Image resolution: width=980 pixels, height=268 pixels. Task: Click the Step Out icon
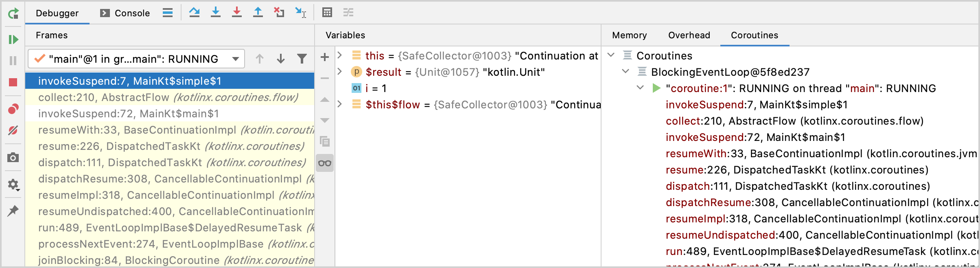tap(258, 13)
